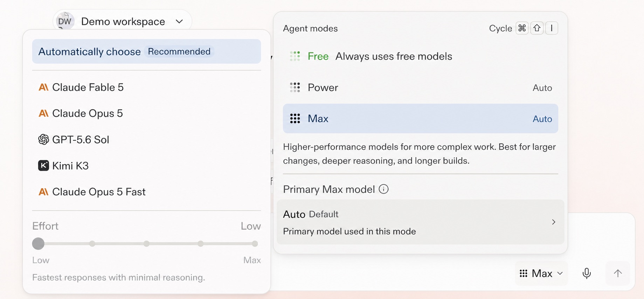Image resolution: width=644 pixels, height=299 pixels.
Task: Open the Max mode selector at bottom
Action: coord(541,273)
